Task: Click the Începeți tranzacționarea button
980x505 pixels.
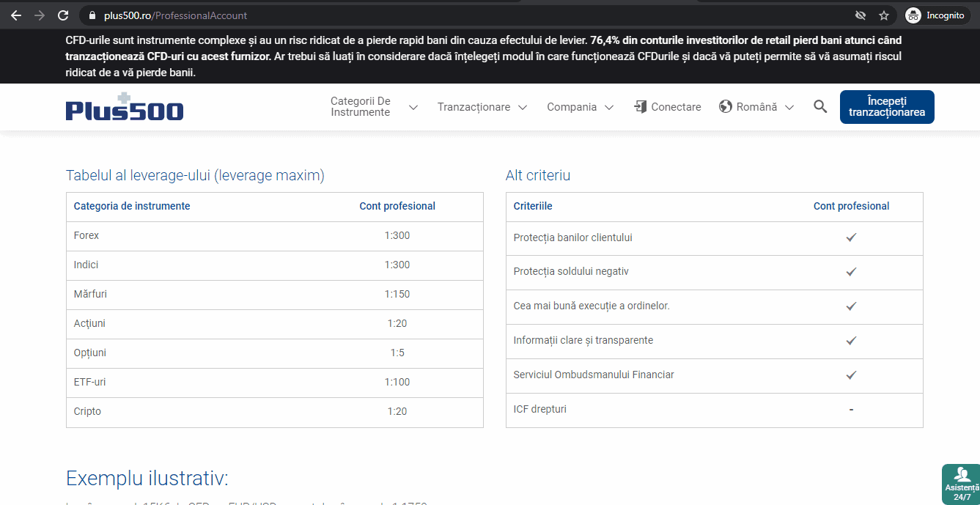Action: [x=887, y=106]
